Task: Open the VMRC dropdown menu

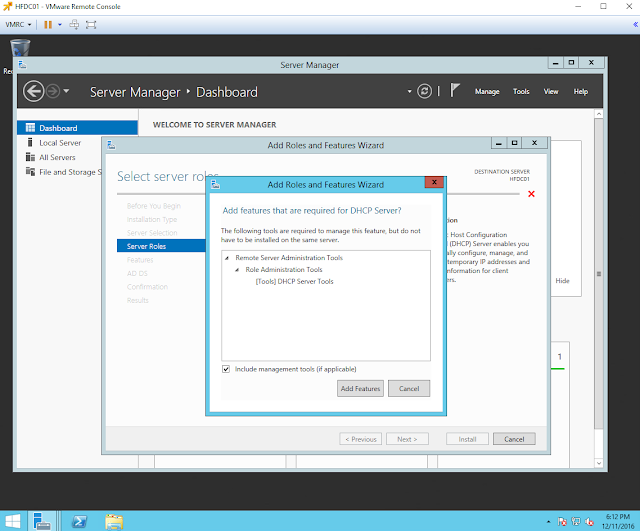Action: pyautogui.click(x=18, y=24)
